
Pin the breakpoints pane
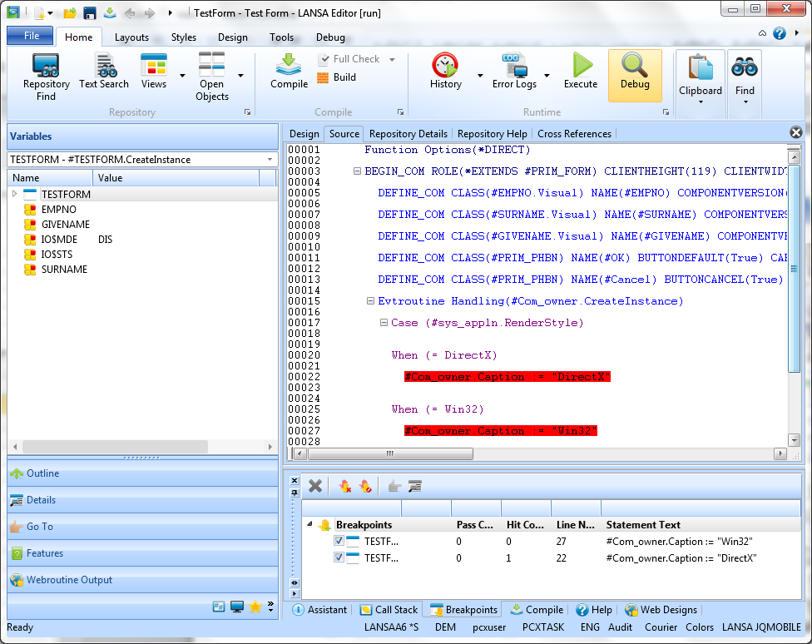[x=295, y=493]
